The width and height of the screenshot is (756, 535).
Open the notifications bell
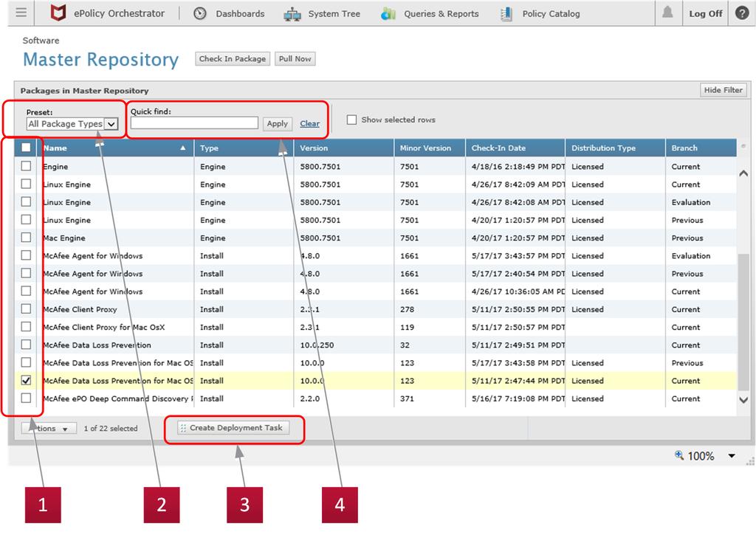(667, 13)
